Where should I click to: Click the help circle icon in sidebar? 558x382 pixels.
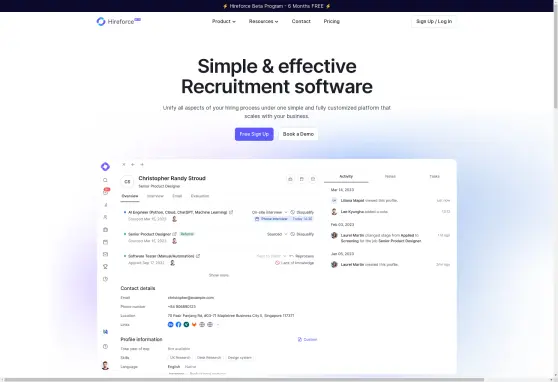point(105,346)
